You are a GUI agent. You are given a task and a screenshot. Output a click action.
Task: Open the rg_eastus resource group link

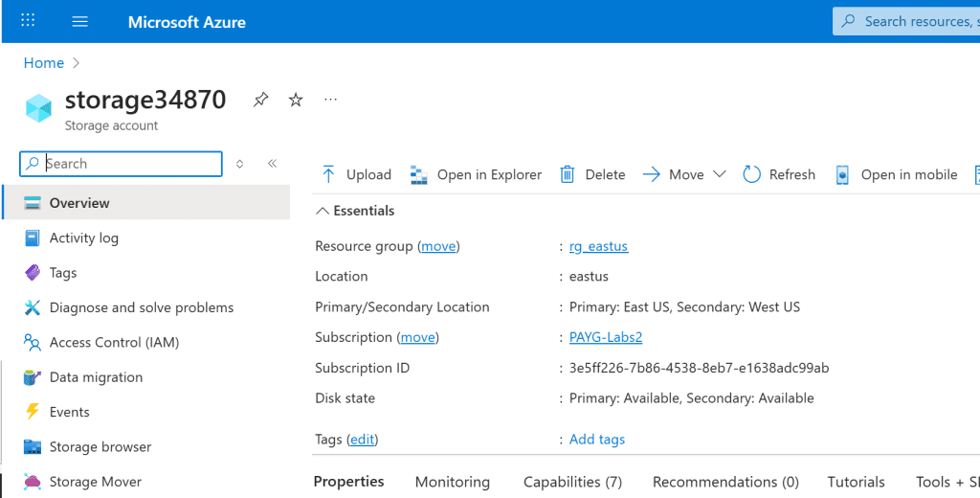[598, 246]
